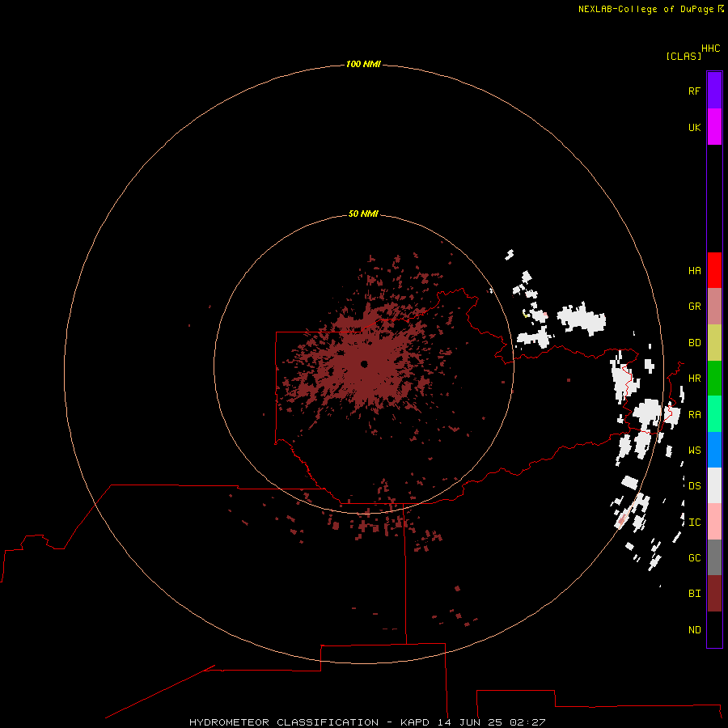Click the HYDROMETEOR CLASSIFICATION title text

(x=284, y=722)
